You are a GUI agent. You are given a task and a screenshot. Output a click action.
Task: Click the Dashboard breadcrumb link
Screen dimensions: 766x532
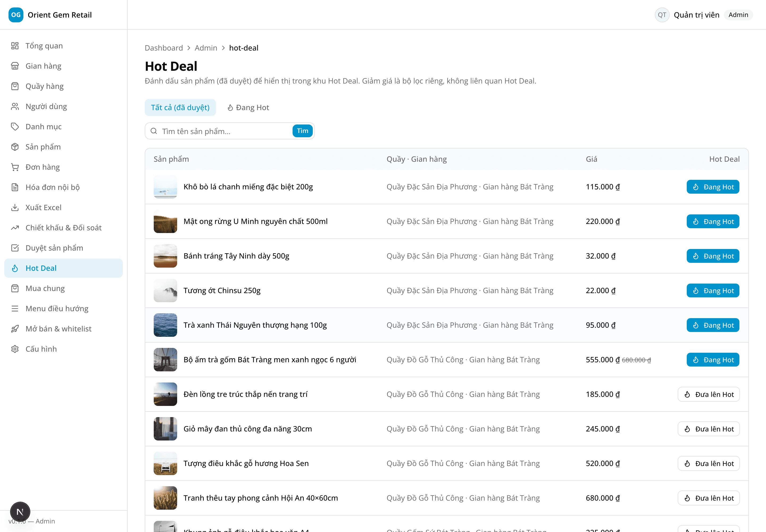pos(164,48)
